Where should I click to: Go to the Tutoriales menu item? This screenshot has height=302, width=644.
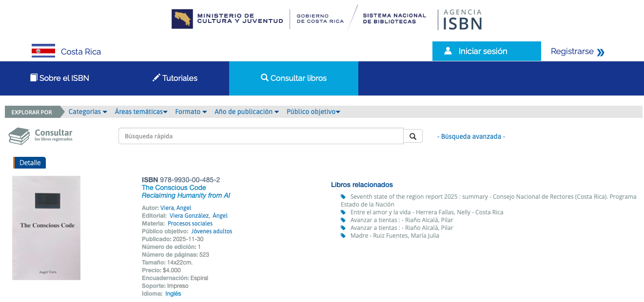click(x=175, y=78)
